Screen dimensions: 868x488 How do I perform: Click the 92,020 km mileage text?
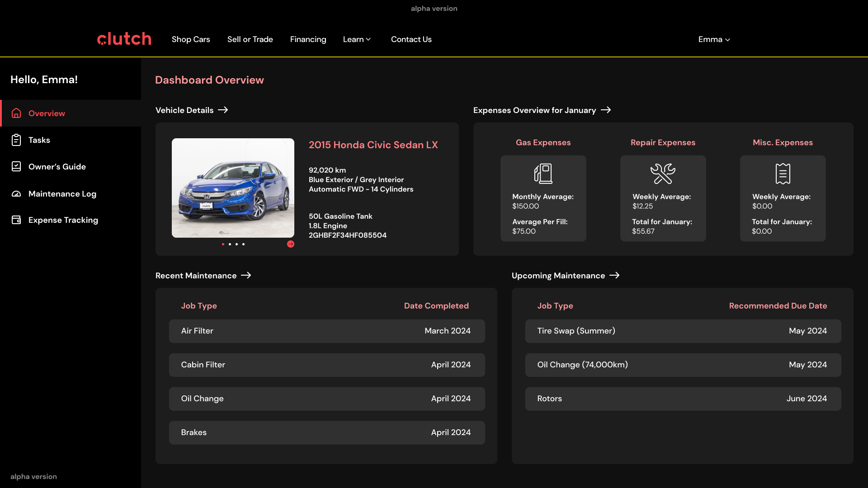click(327, 170)
